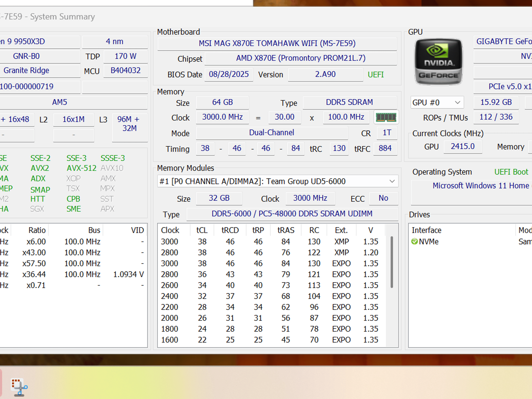This screenshot has height=399, width=532.
Task: Click the memory size 64 GB field
Action: (x=222, y=102)
